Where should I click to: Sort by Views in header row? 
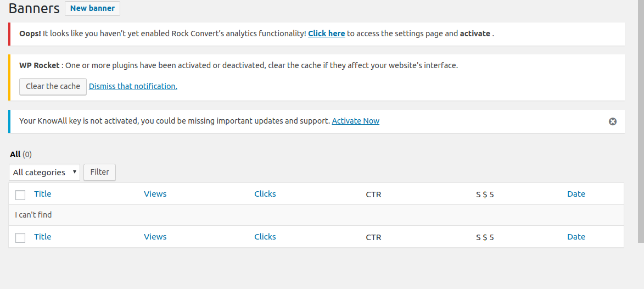pos(155,194)
